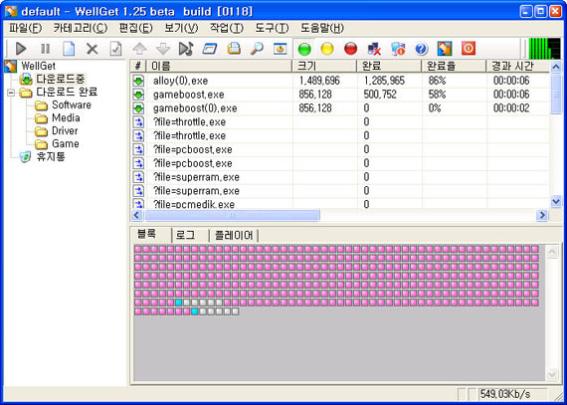Open the 보기(V) menu
This screenshot has width=567, height=405.
pyautogui.click(x=181, y=28)
